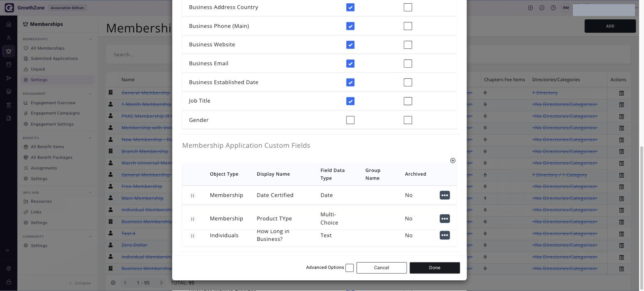Open the contacts person icon in left rail
The width and height of the screenshot is (644, 291).
(9, 38)
